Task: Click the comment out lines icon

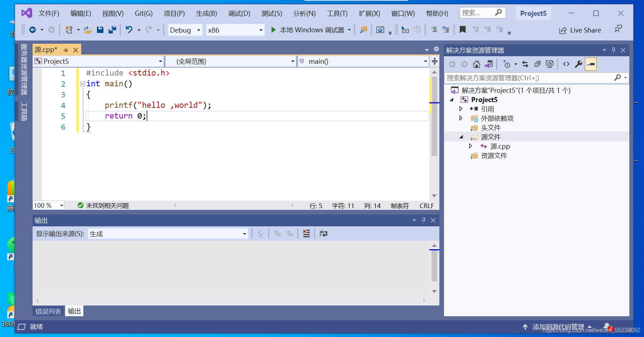Action: pos(434,30)
